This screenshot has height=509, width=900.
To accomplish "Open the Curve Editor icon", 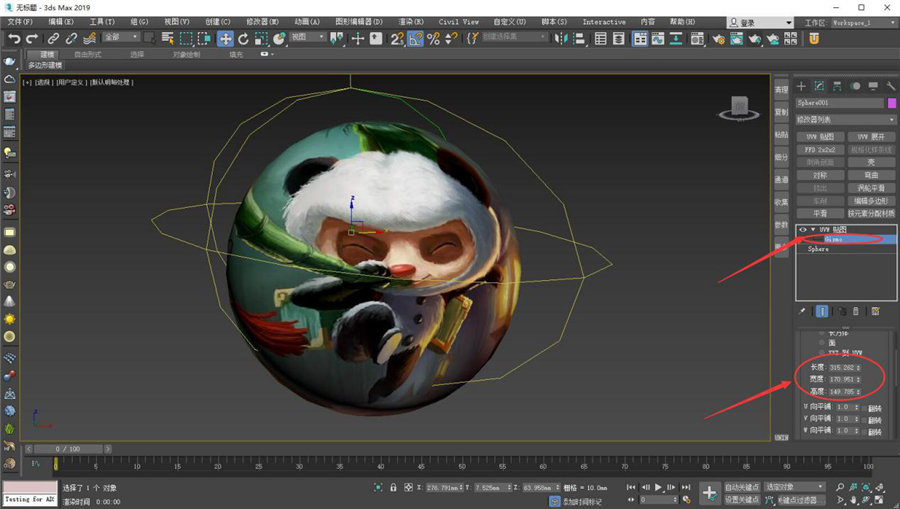I will (x=658, y=38).
